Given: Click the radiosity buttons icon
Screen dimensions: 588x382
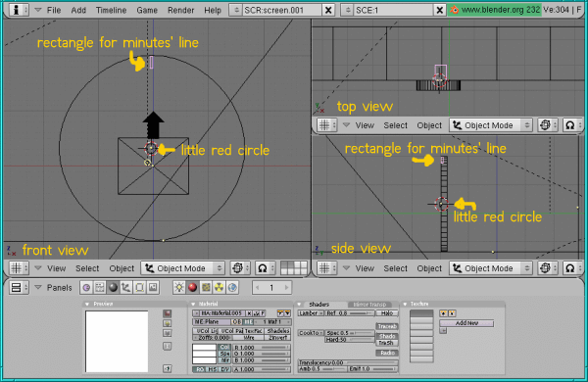Looking at the screenshot, I should pos(219,288).
